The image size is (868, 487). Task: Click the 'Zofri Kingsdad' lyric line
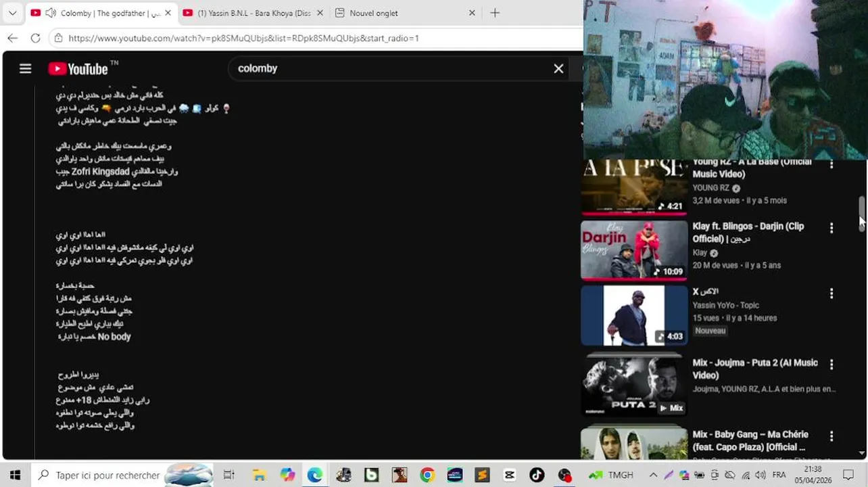[117, 171]
